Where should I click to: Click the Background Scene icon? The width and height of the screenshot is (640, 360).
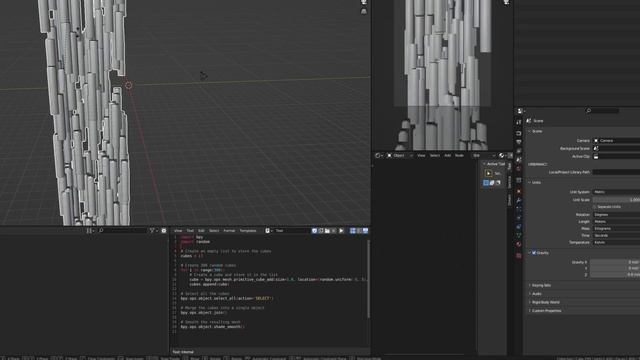click(596, 149)
